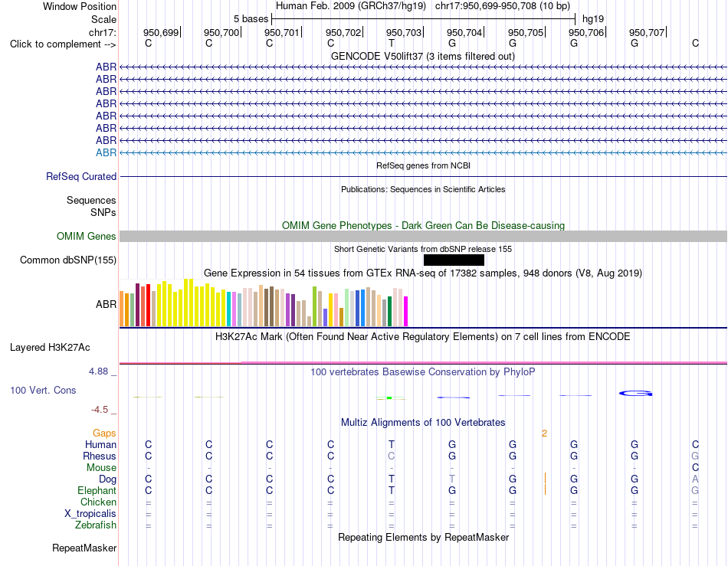Click 'Multiz Alignments of 100 Vertebrates' title
This screenshot has height=566, width=728.
tap(423, 422)
